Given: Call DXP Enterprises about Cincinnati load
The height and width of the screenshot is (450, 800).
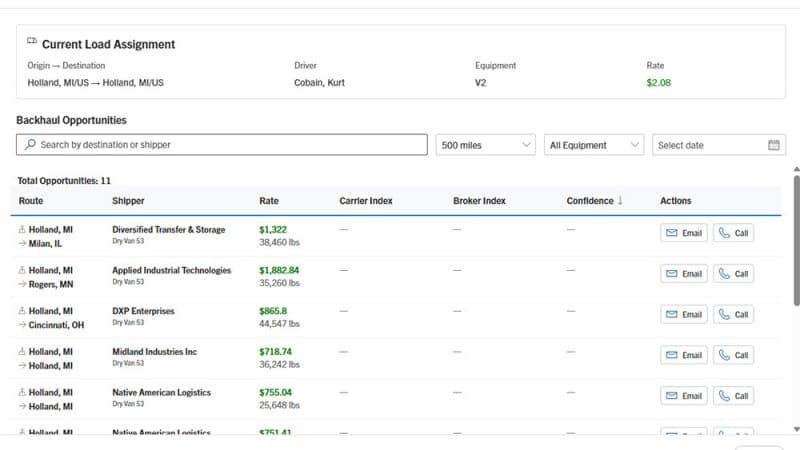Looking at the screenshot, I should click(733, 314).
